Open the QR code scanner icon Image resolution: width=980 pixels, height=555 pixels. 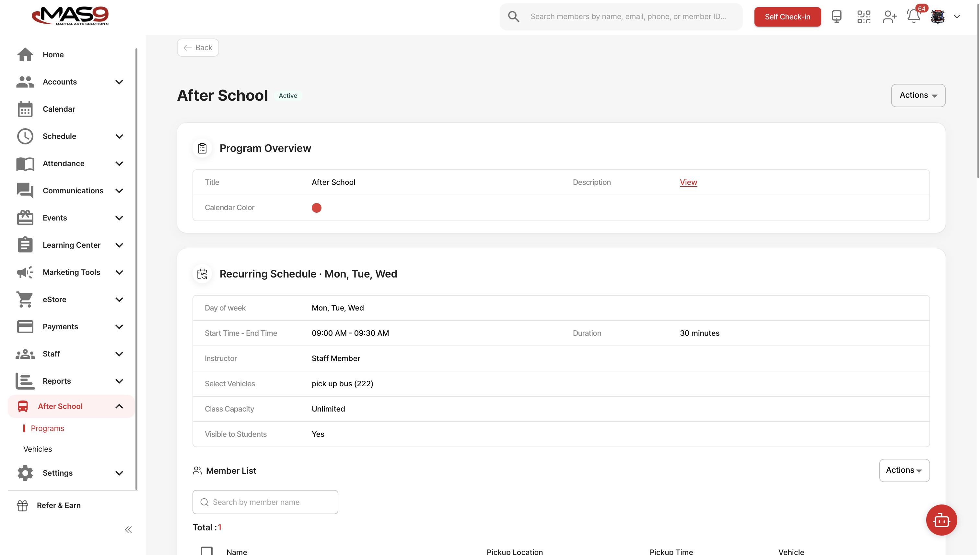(864, 17)
